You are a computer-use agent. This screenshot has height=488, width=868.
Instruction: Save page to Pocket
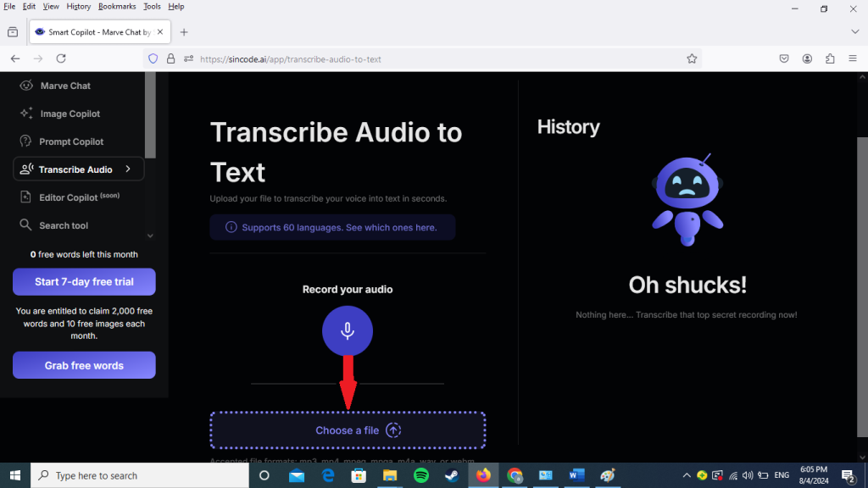pos(784,58)
